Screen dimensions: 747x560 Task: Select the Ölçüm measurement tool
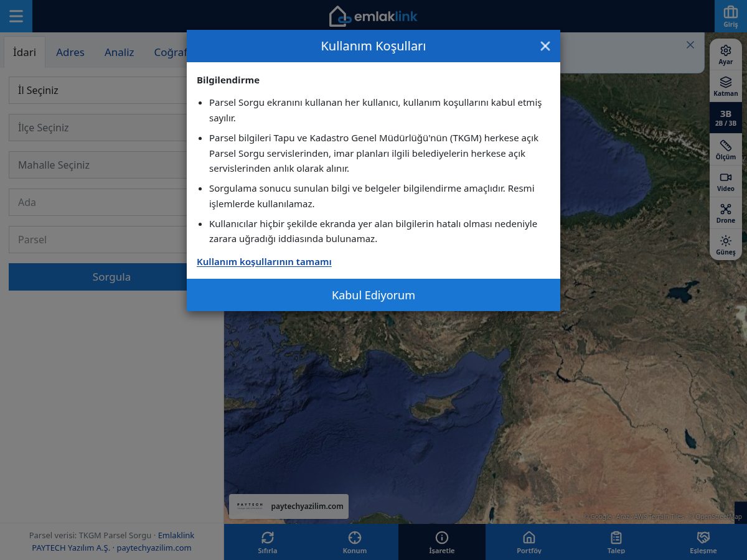coord(726,150)
